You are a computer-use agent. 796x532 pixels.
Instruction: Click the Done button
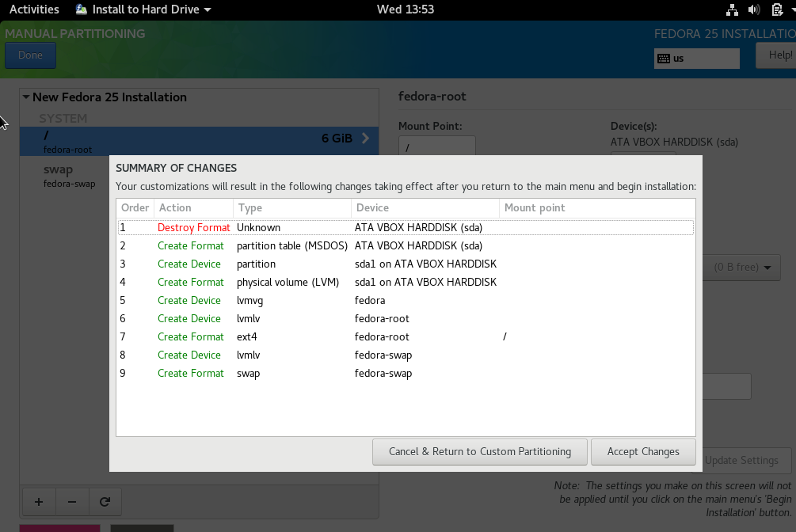pos(30,55)
